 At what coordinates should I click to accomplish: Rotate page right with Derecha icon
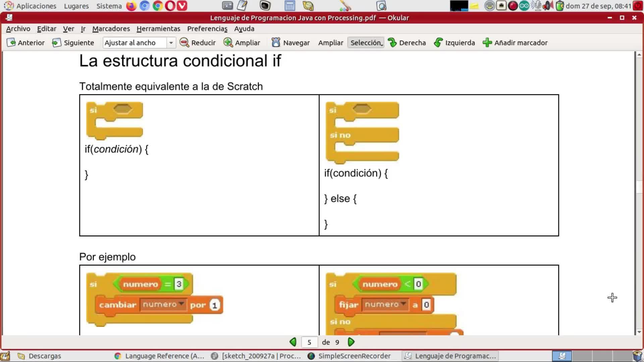pyautogui.click(x=392, y=43)
